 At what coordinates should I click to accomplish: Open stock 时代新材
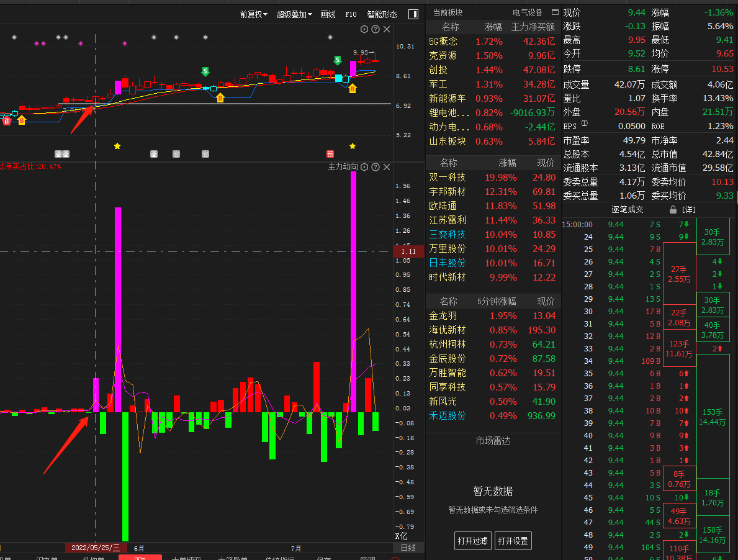(x=492, y=277)
